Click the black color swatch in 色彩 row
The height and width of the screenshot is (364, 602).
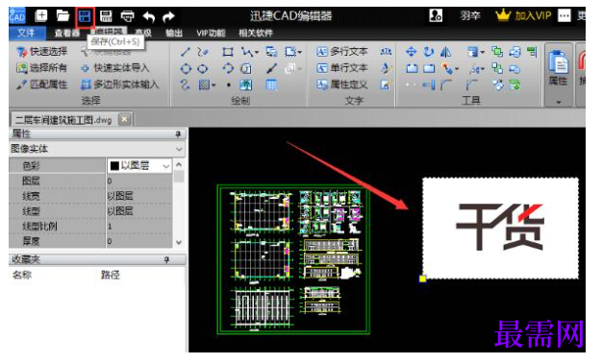pos(114,166)
